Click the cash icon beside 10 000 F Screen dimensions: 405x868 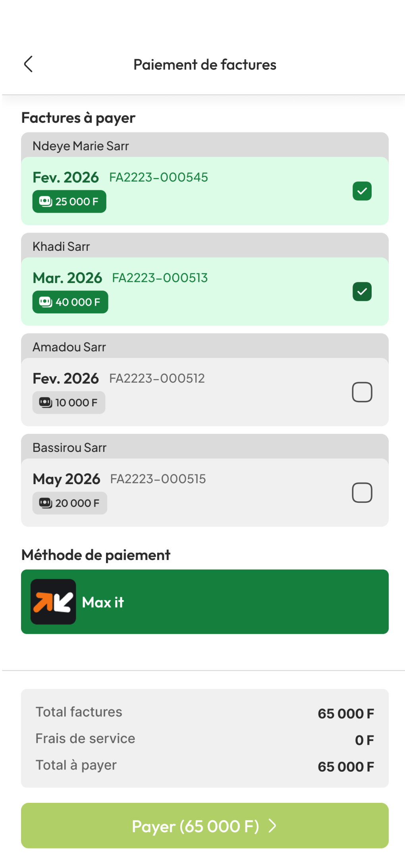pos(46,403)
